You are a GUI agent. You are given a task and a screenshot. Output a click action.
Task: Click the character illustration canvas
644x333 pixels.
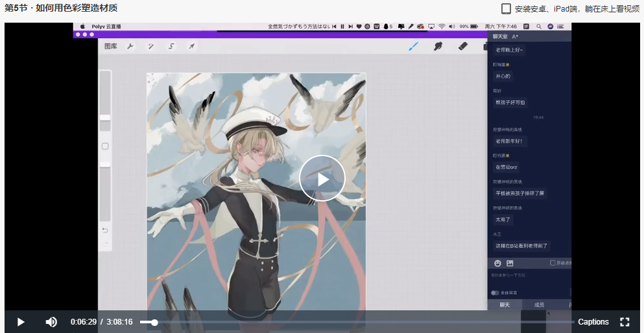click(256, 193)
